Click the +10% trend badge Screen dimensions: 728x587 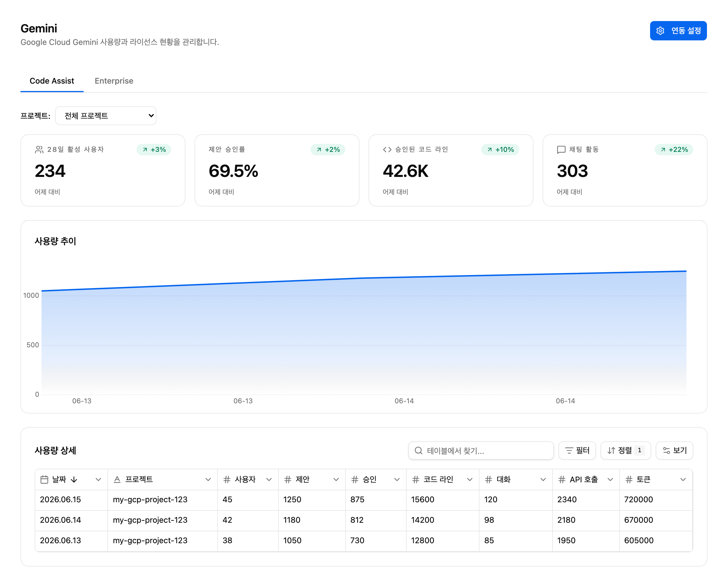click(x=500, y=150)
